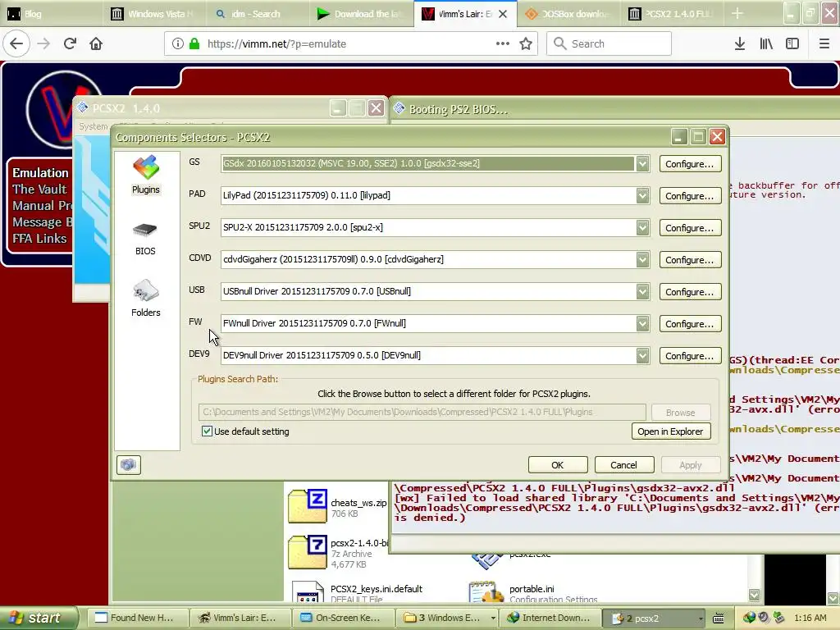The image size is (840, 630).
Task: Click green padlock security icon
Action: tap(194, 43)
